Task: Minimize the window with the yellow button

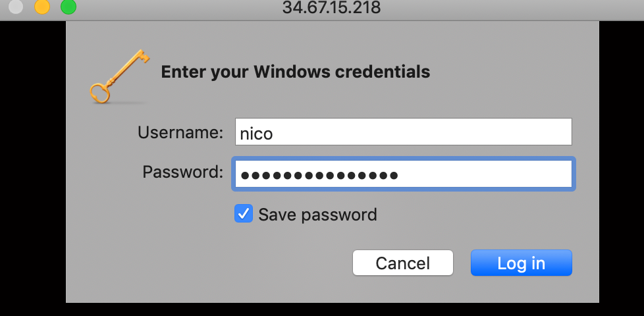Action: pos(42,7)
